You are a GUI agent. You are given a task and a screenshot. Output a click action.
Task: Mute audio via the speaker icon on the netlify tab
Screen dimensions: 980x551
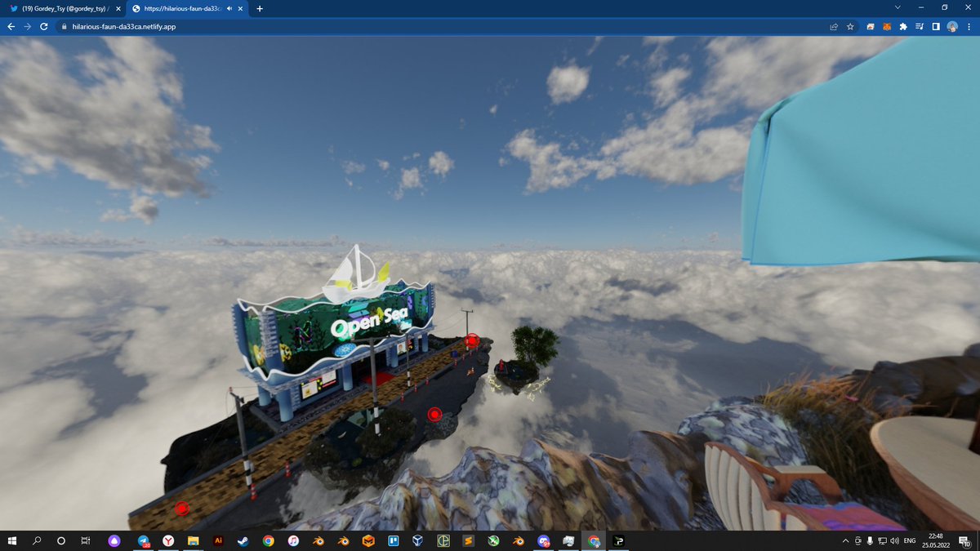tap(229, 8)
